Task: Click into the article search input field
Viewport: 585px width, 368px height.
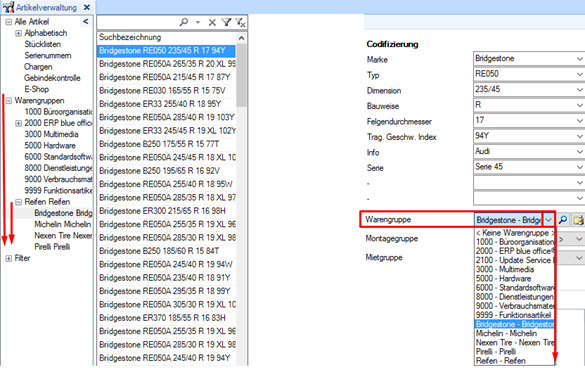Action: coord(137,22)
